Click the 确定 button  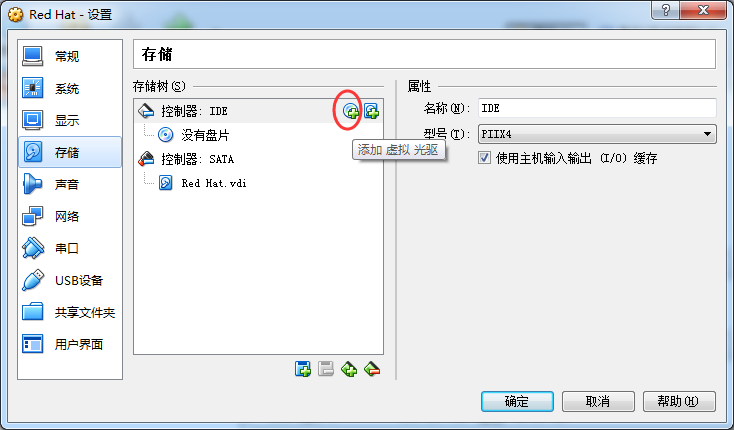[x=517, y=401]
